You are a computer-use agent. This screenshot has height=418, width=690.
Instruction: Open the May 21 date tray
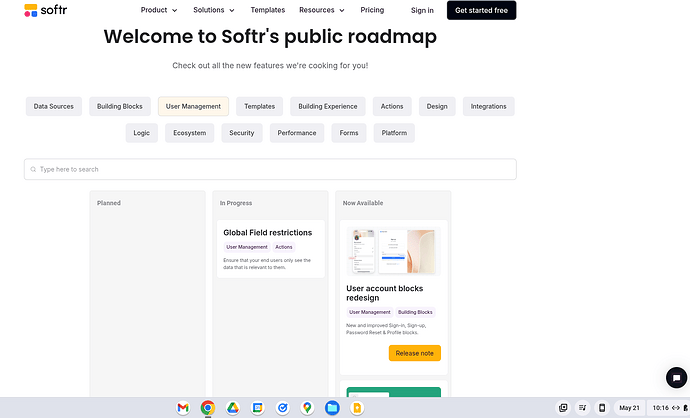(629, 408)
